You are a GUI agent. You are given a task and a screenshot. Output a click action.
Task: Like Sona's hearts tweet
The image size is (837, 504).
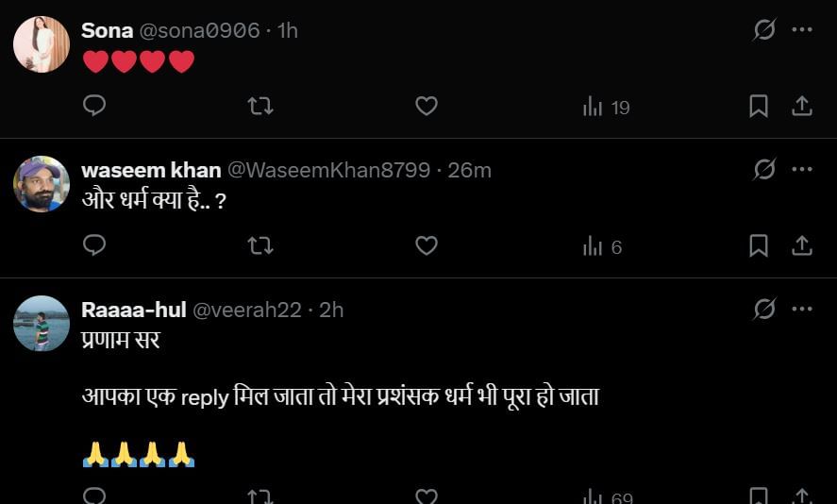(x=427, y=107)
